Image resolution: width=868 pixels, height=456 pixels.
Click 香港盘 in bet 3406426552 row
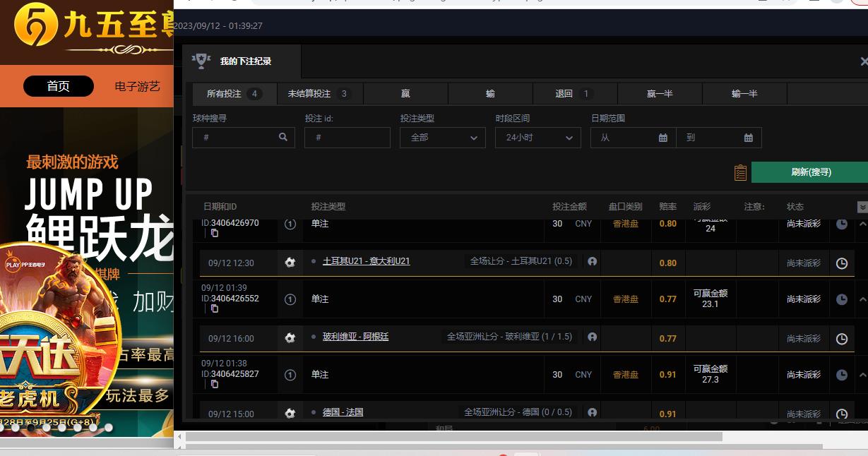pos(625,299)
